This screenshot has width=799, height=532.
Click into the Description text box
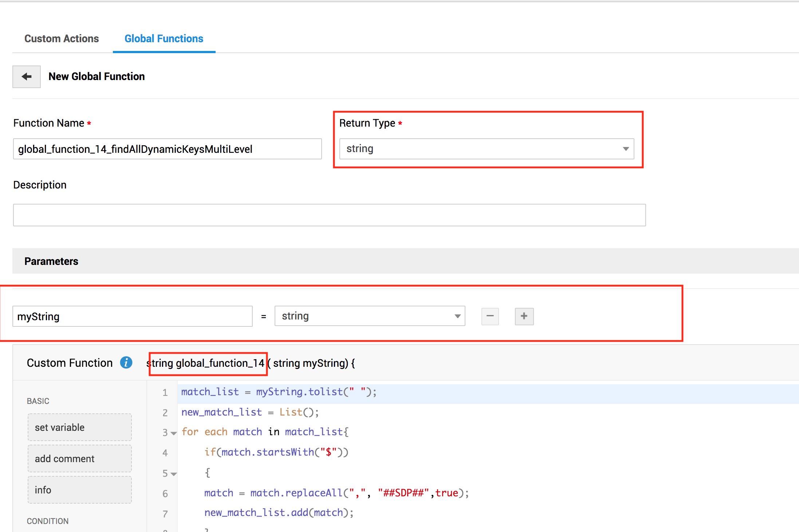coord(329,215)
